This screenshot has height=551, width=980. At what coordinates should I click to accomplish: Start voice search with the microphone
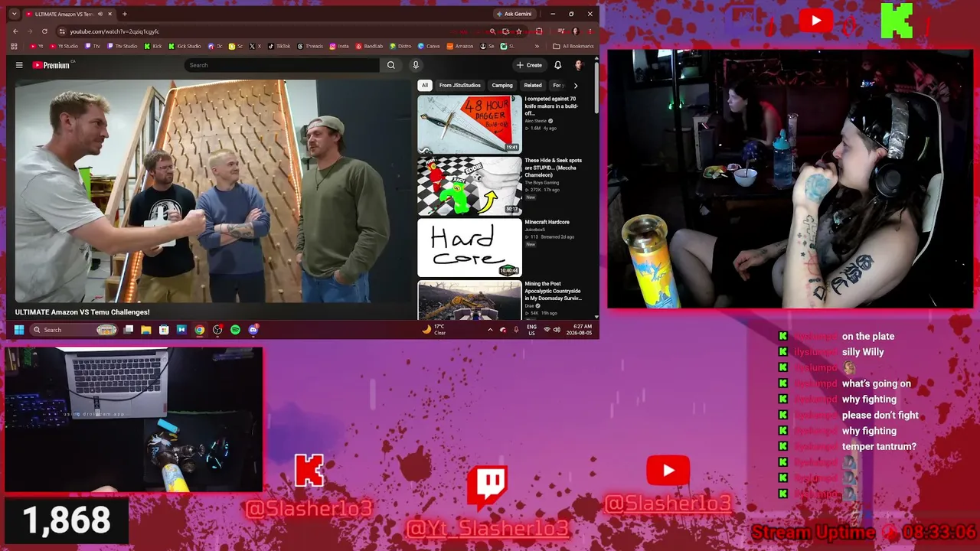(x=416, y=65)
